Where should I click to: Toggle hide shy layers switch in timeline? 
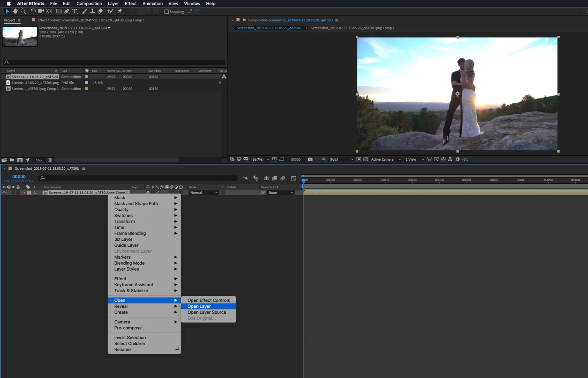click(x=266, y=178)
